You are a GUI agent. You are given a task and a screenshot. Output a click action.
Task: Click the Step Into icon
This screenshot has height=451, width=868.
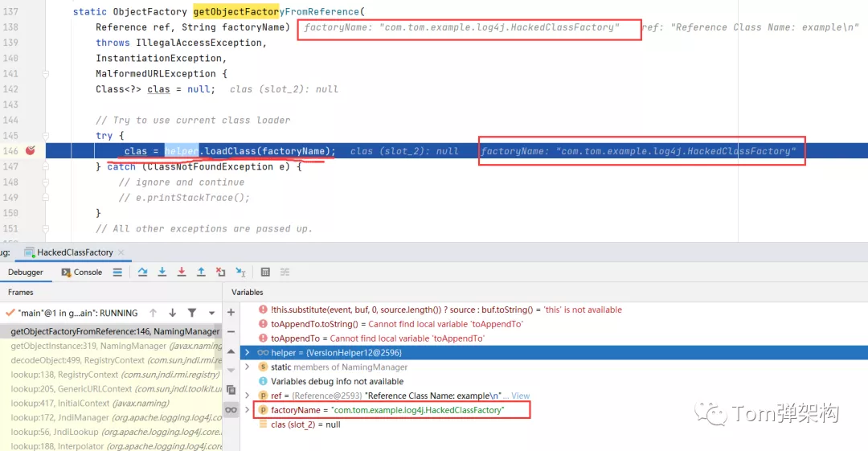point(162,273)
